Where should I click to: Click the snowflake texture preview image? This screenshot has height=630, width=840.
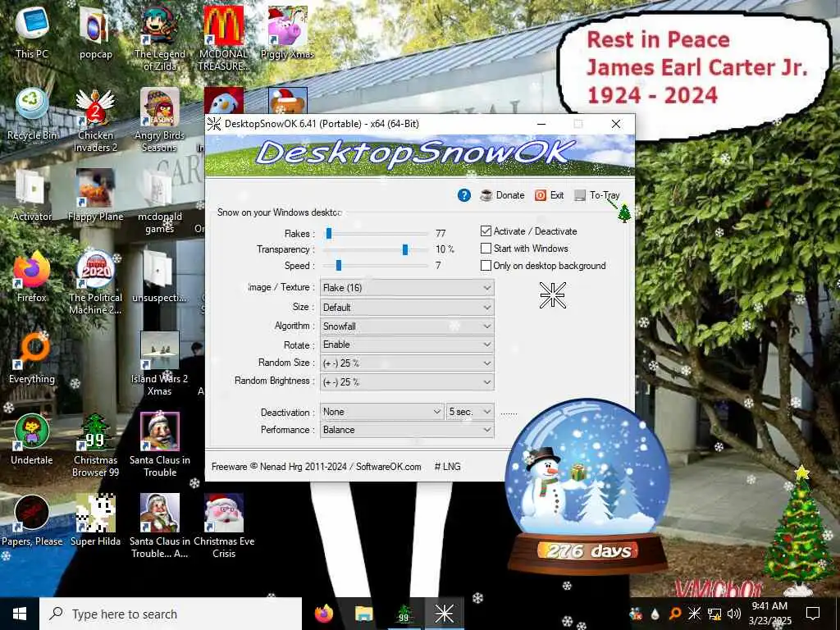(x=552, y=295)
